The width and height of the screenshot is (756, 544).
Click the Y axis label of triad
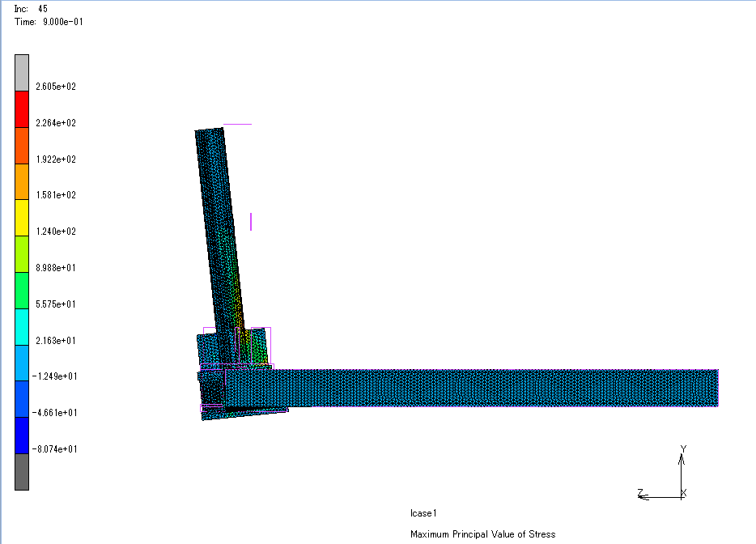682,449
